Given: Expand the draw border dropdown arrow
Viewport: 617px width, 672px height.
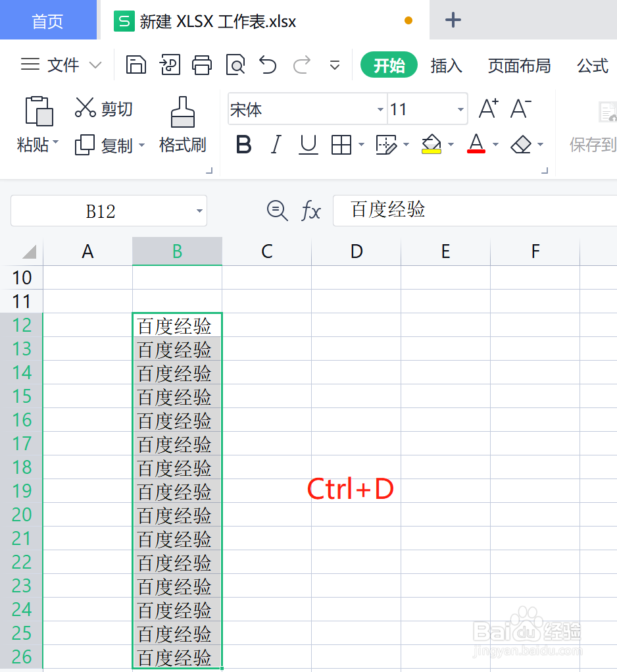Looking at the screenshot, I should 407,144.
